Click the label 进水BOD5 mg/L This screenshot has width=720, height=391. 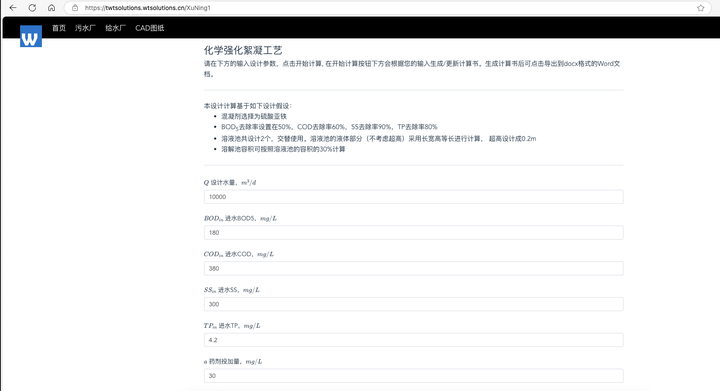(240, 218)
